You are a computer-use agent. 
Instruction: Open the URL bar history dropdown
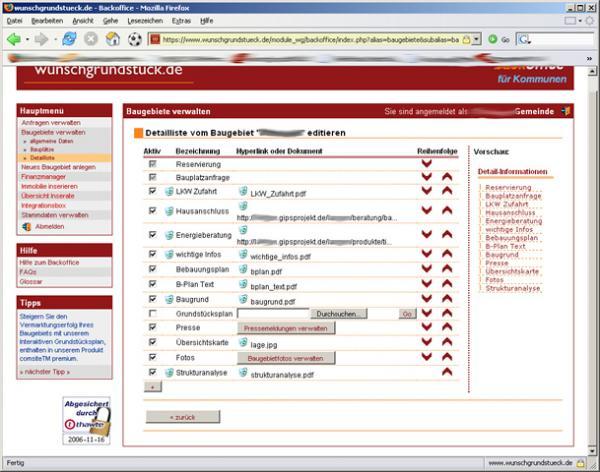pos(476,39)
